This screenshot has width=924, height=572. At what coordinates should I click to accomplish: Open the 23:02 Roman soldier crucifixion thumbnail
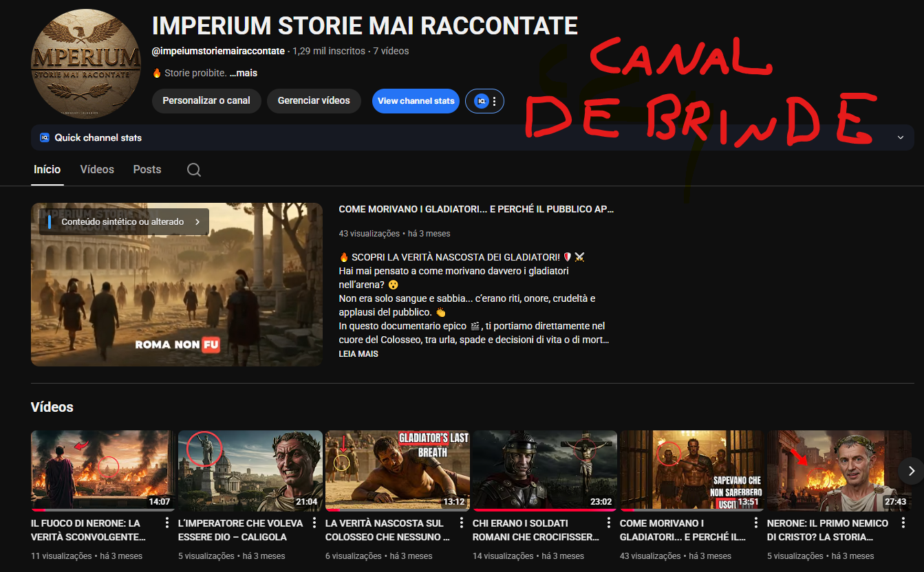[545, 471]
